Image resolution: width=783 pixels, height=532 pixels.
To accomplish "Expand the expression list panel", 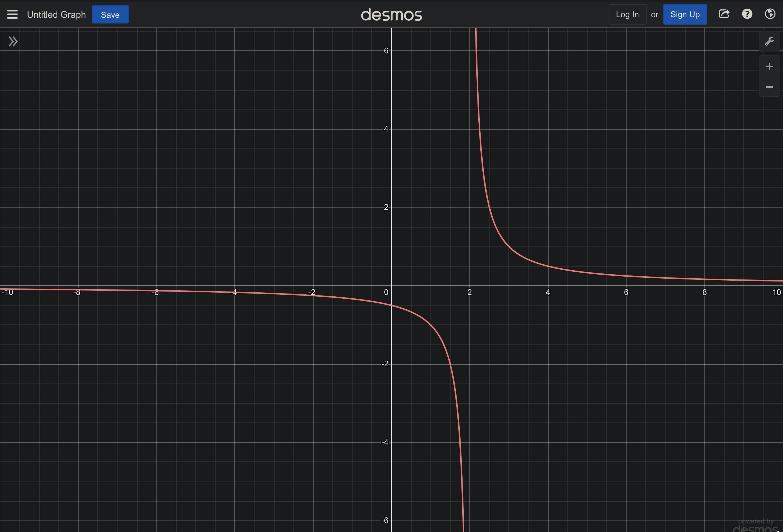I will click(13, 42).
